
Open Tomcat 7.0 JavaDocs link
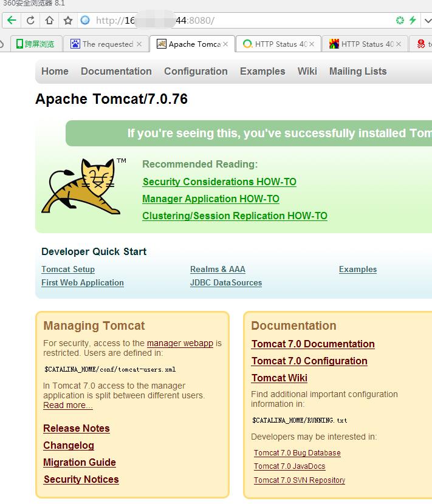click(x=289, y=466)
